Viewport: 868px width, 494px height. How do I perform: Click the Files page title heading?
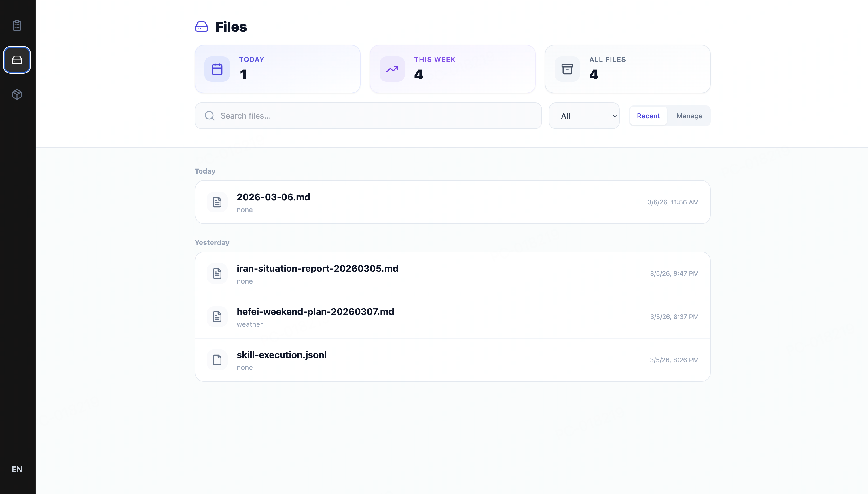point(231,27)
